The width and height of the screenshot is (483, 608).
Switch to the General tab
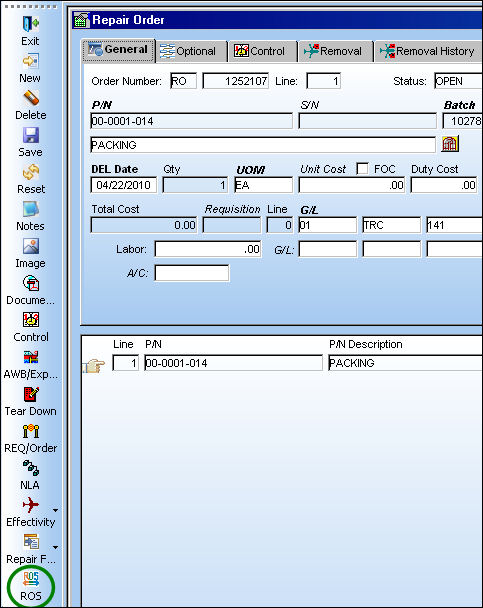(118, 50)
